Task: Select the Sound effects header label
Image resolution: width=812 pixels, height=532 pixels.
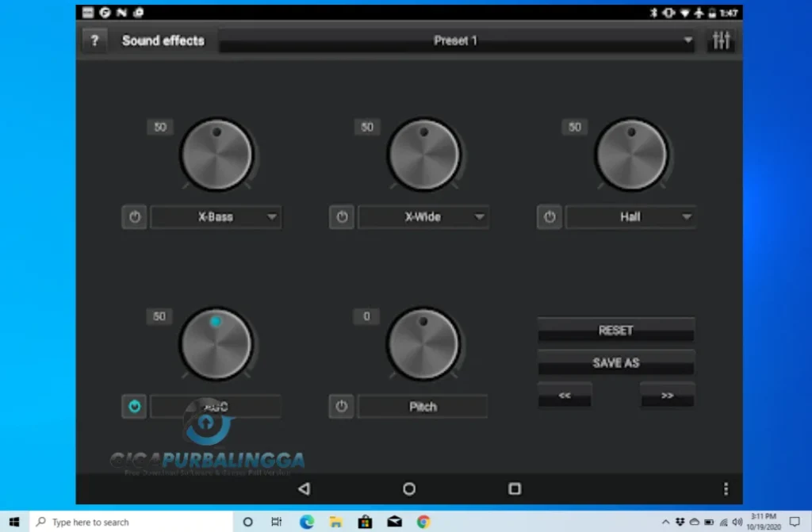Action: point(163,40)
